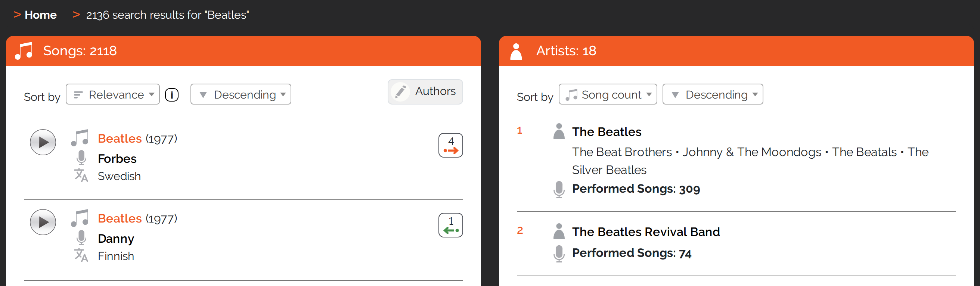Click the person icon beside The Beatles Revival Band

(x=558, y=231)
